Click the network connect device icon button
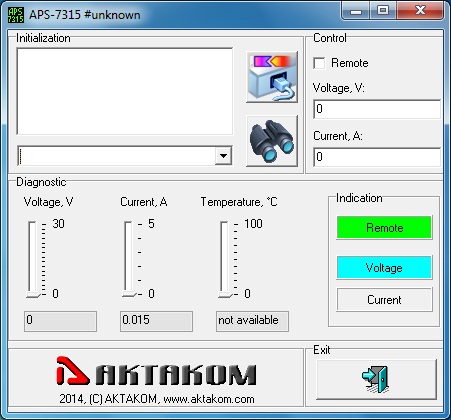Image resolution: width=451 pixels, height=420 pixels. coord(272,77)
